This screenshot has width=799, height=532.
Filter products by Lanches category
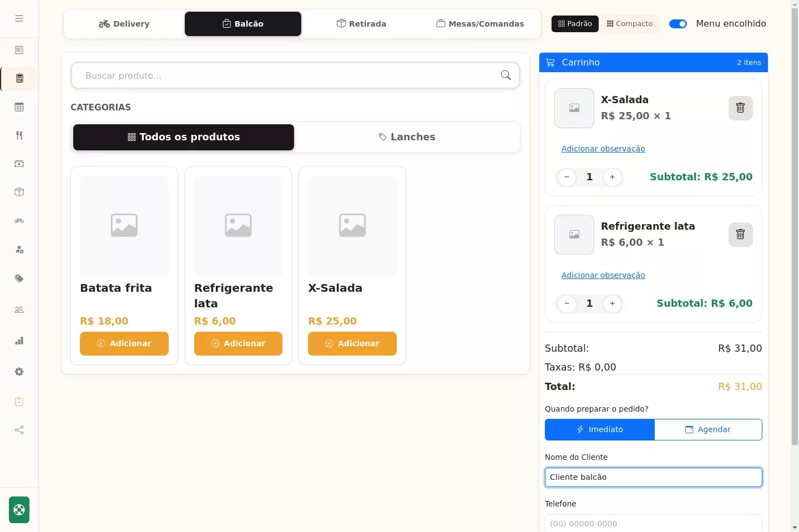coord(407,137)
